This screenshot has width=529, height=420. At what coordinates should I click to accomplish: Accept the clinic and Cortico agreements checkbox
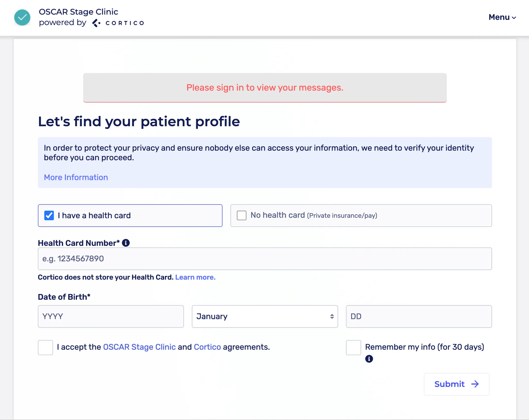(x=45, y=347)
